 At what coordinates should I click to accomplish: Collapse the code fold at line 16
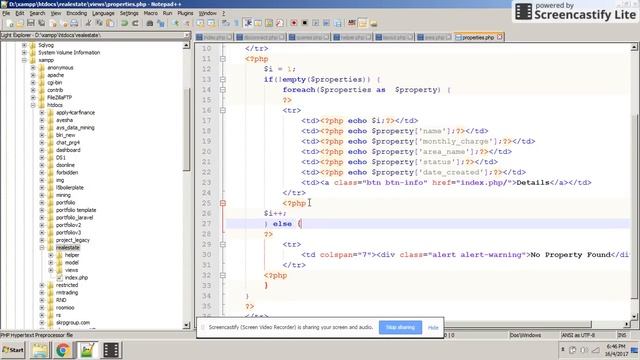(x=222, y=110)
